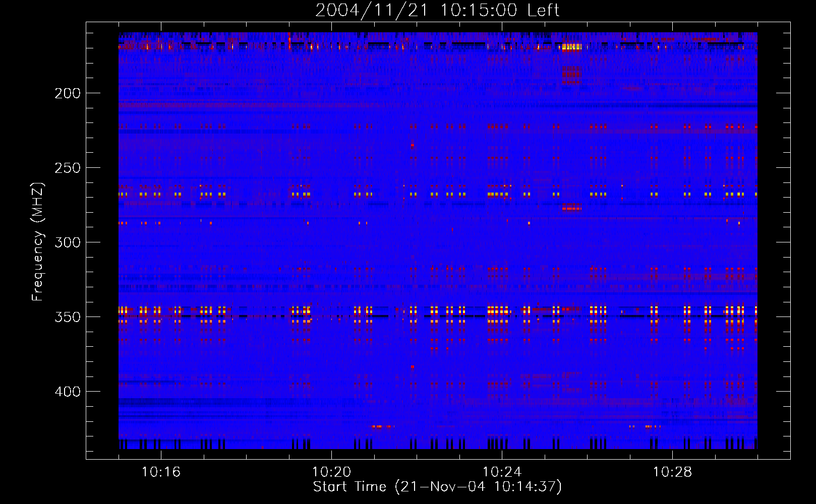Click the '400' frequency tick label
Screen dimensions: 816x504
(x=68, y=392)
